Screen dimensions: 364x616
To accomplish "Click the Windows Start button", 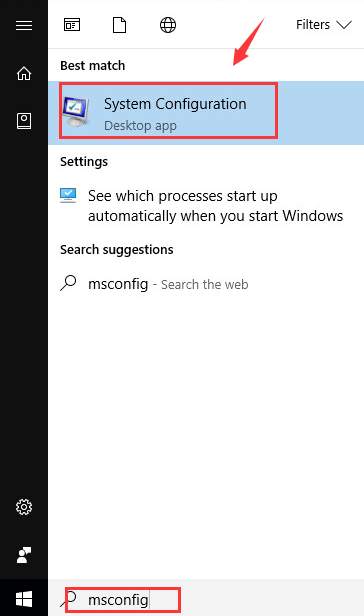I will [x=24, y=599].
